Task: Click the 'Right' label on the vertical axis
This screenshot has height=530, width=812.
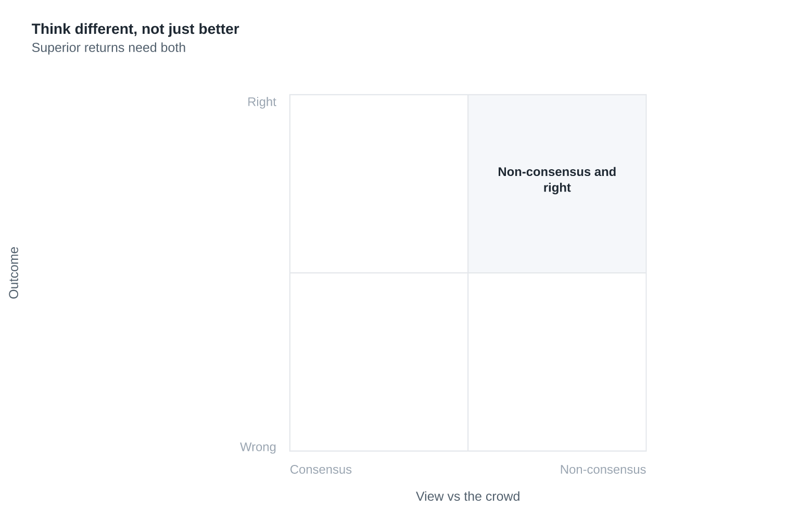Action: [262, 102]
